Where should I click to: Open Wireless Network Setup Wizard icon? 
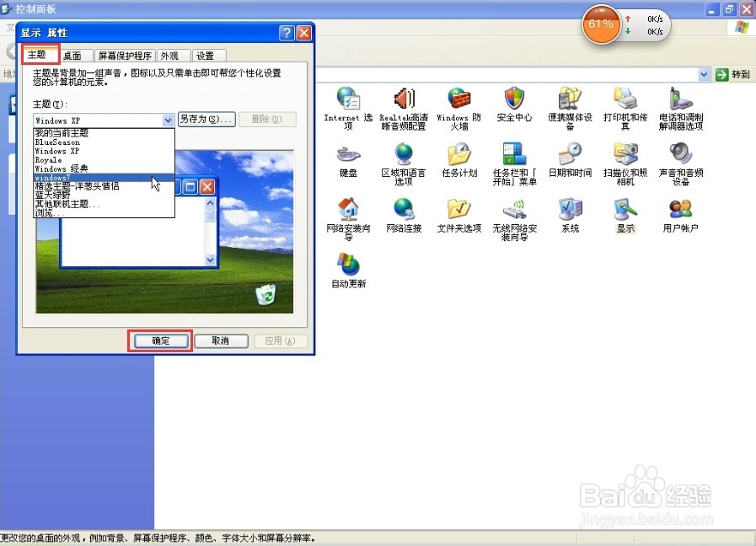[514, 209]
